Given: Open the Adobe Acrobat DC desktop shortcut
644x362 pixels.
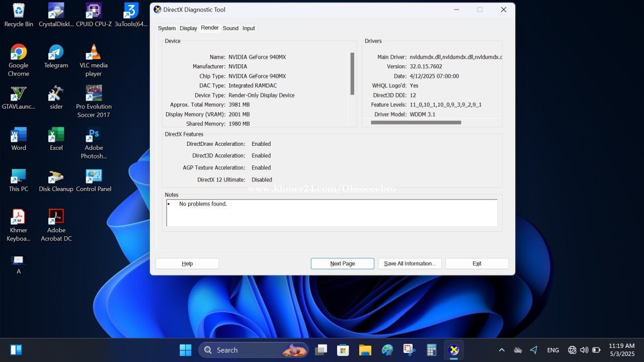Looking at the screenshot, I should [56, 225].
